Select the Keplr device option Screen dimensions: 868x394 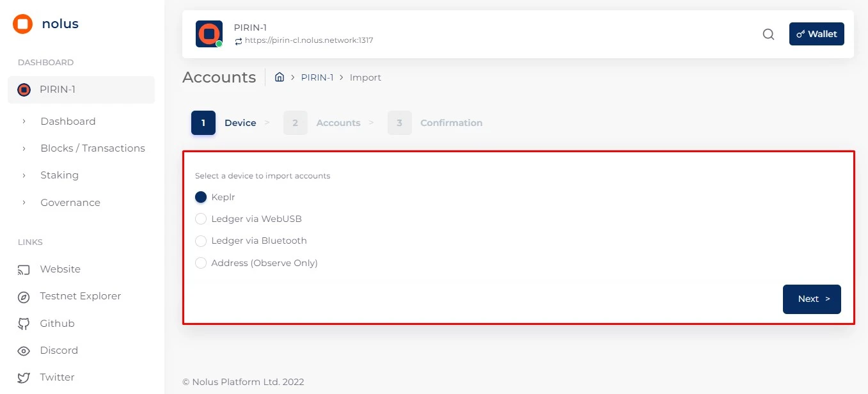pos(201,197)
